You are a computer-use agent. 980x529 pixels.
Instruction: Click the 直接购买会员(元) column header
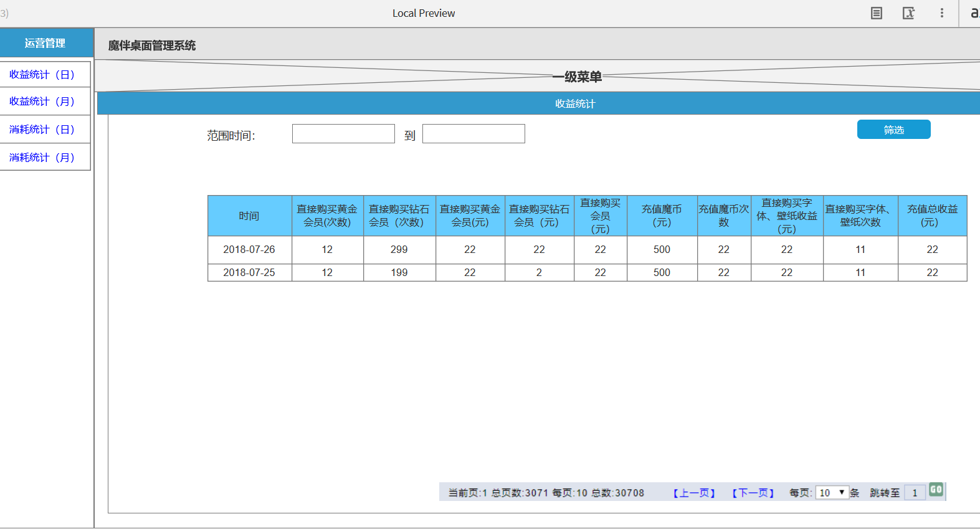point(601,216)
